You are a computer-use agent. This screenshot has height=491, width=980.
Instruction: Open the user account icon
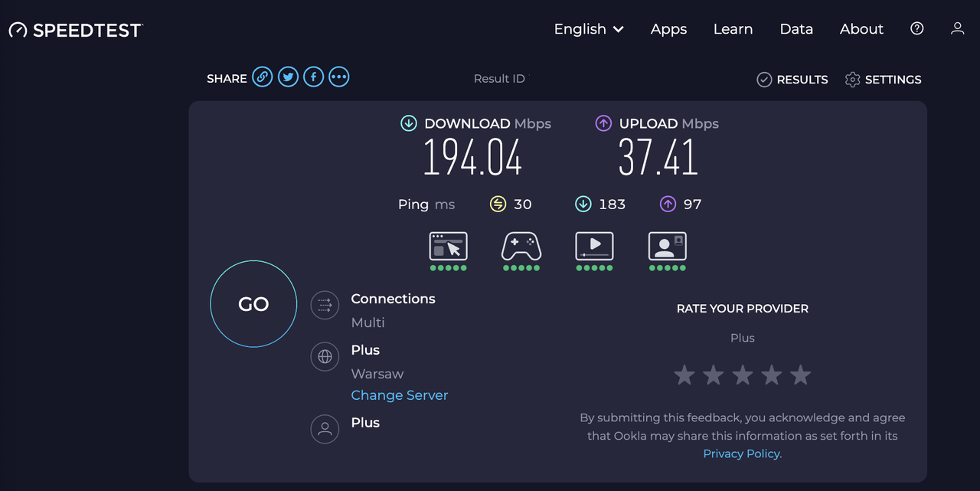coord(958,28)
